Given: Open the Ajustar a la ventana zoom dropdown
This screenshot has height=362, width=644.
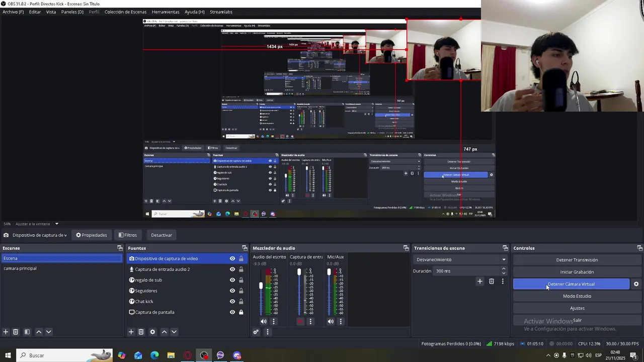Looking at the screenshot, I should 57,224.
